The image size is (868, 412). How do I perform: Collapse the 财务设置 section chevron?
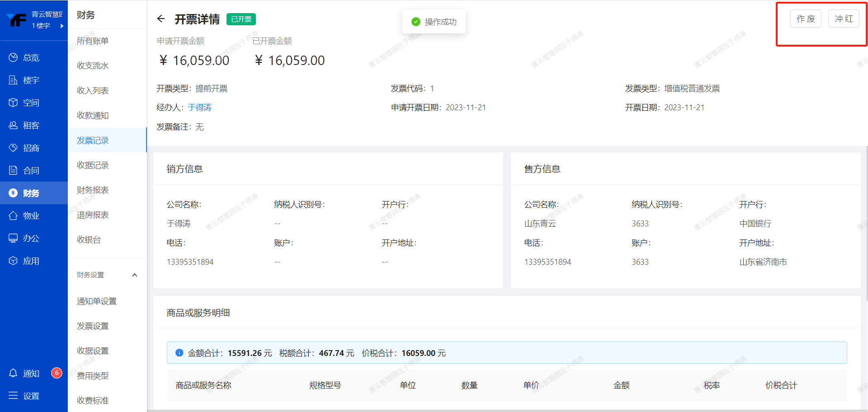click(x=134, y=275)
